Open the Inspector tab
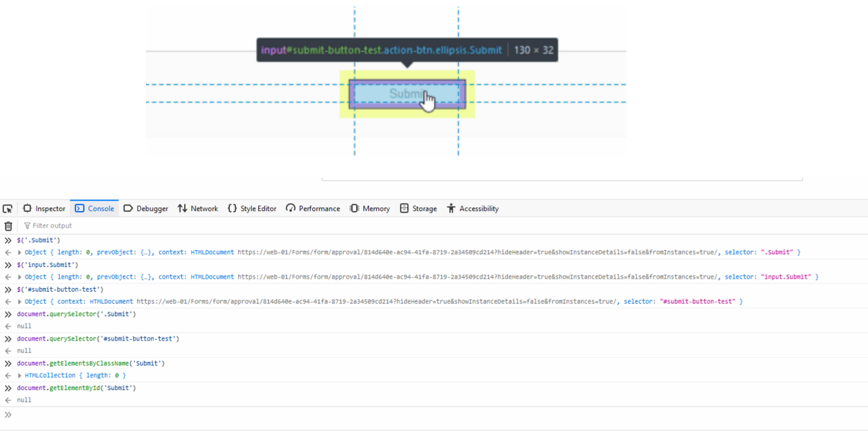Viewport: 868px width, 431px height. pos(44,208)
